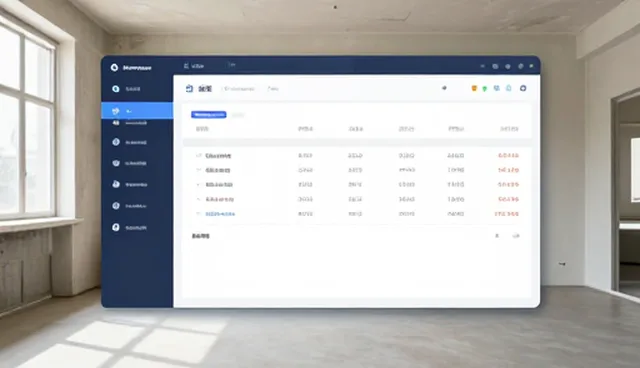Viewport: 640px width, 368px height.
Task: Click the dark round profile icon in header
Action: click(x=523, y=88)
